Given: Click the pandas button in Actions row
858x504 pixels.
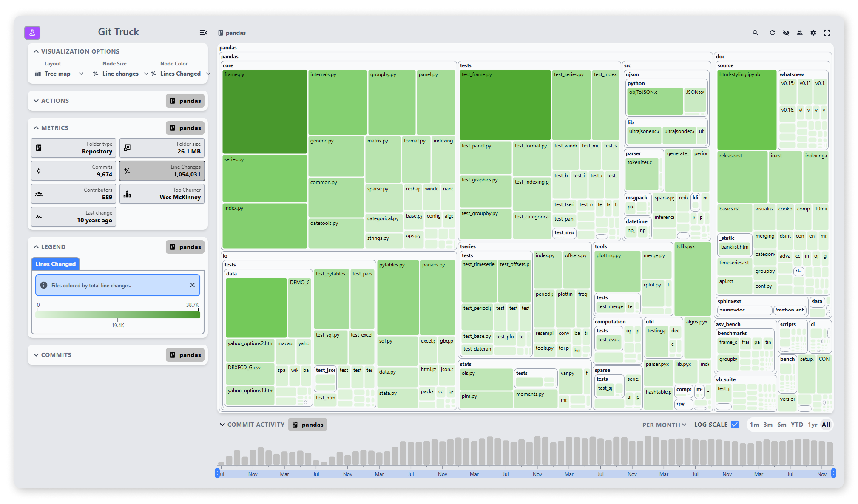Looking at the screenshot, I should pyautogui.click(x=185, y=101).
